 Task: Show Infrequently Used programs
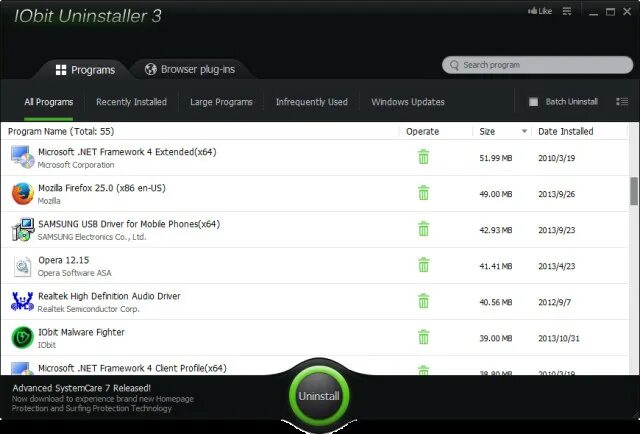(x=312, y=102)
